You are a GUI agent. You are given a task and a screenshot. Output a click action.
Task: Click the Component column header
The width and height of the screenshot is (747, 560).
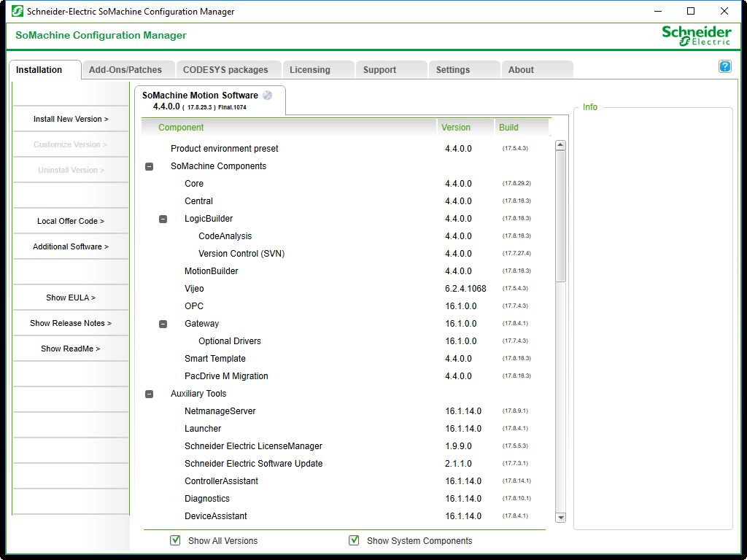289,128
